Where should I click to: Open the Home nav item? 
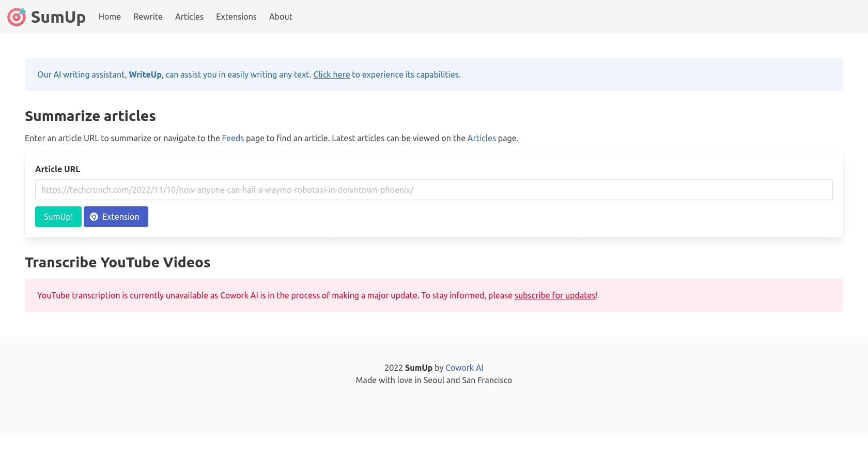coord(110,17)
